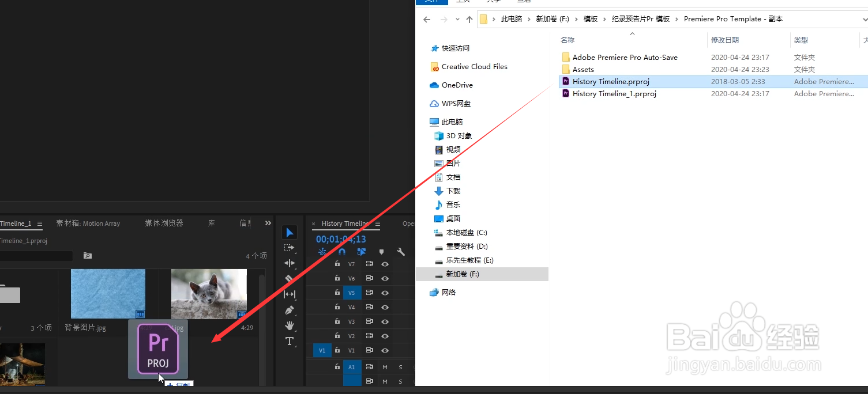Hide track V6 output with eye

pyautogui.click(x=385, y=278)
